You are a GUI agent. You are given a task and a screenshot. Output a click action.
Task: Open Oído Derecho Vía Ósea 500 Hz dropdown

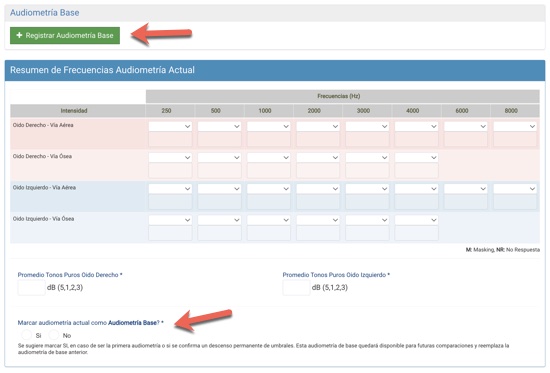(219, 158)
